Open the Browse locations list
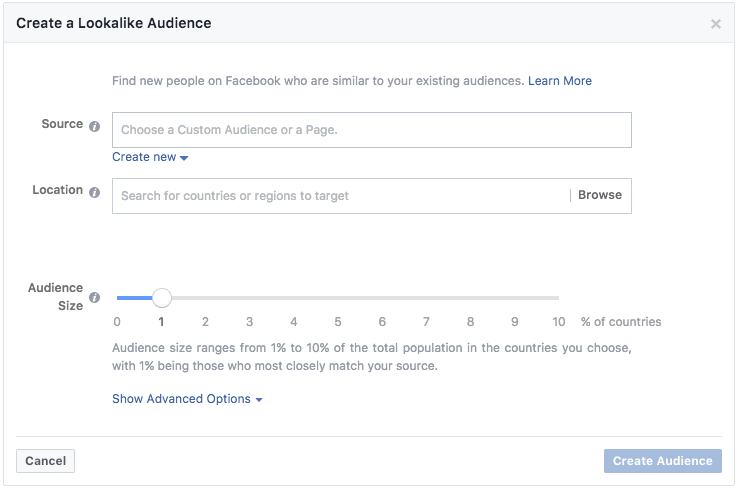Image resolution: width=738 pixels, height=488 pixels. pyautogui.click(x=600, y=195)
